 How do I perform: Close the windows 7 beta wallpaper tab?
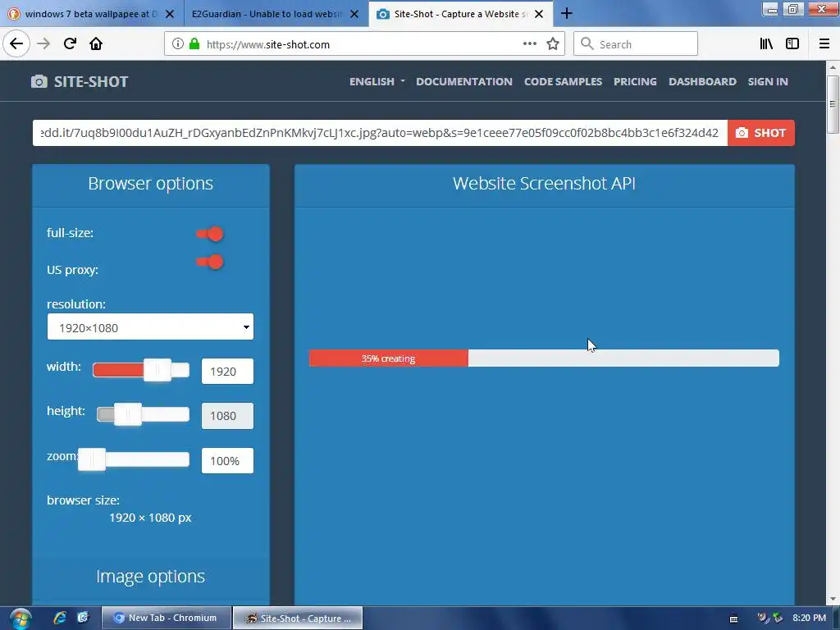point(169,14)
